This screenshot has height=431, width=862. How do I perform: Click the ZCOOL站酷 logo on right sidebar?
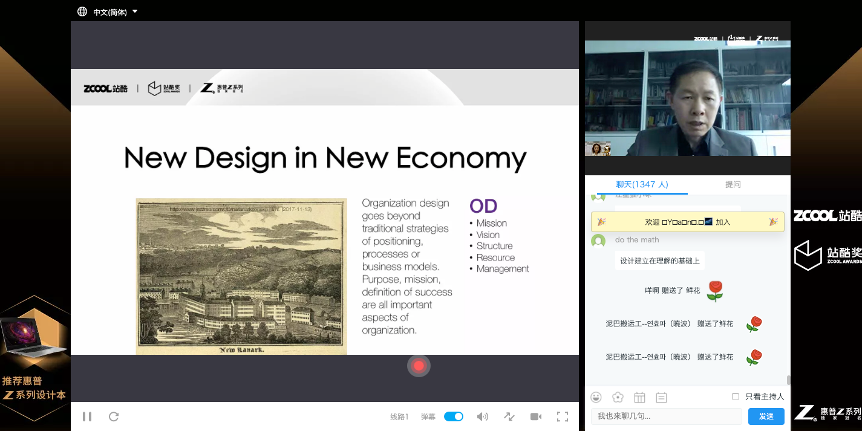pyautogui.click(x=827, y=216)
